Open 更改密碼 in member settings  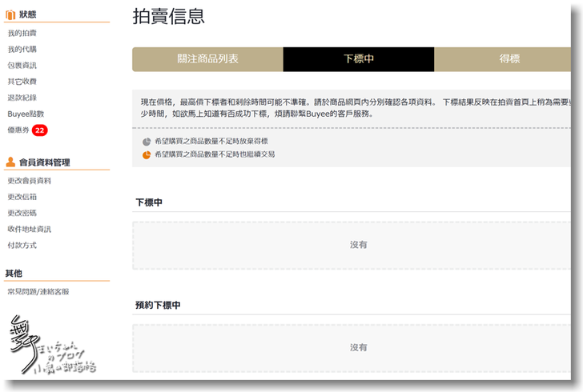22,213
